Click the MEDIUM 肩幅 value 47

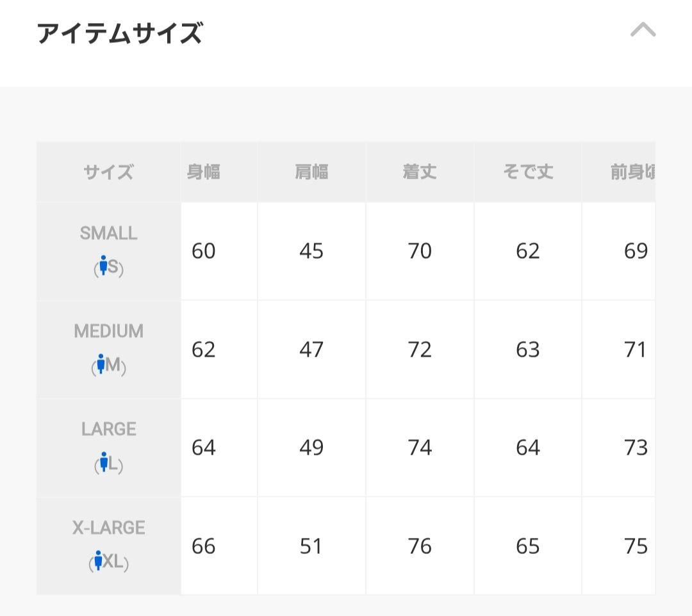(x=311, y=350)
